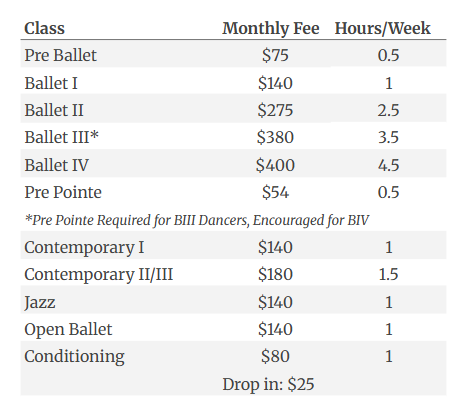Click the Pre Ballet $75 fee
The width and height of the screenshot is (473, 418).
(x=275, y=55)
